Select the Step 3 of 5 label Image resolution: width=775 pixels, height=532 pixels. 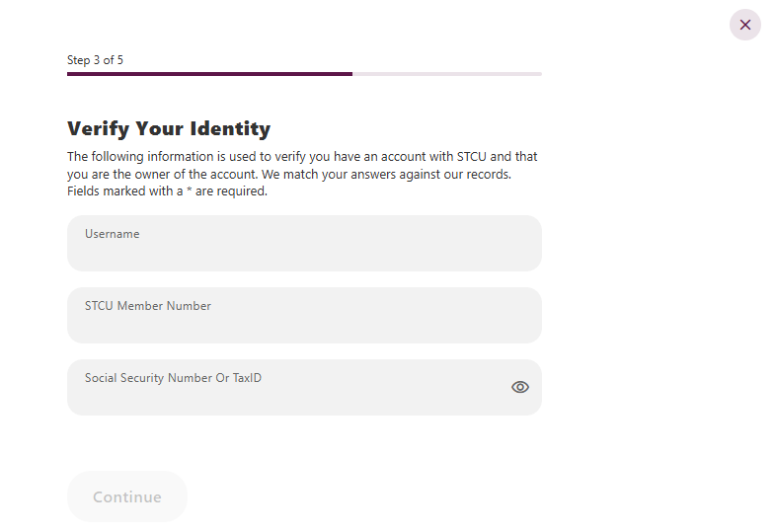point(95,60)
